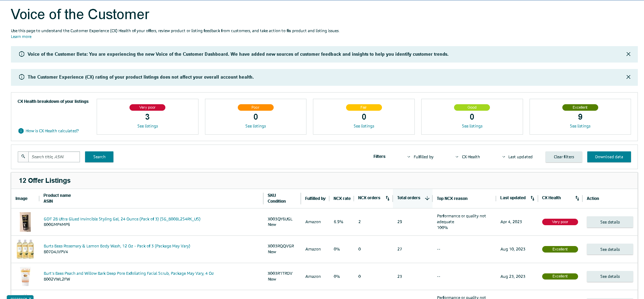Screen dimensions: 644x299
Task: Open Burts Bees Body Wash product thumbnail
Action: pos(25,249)
